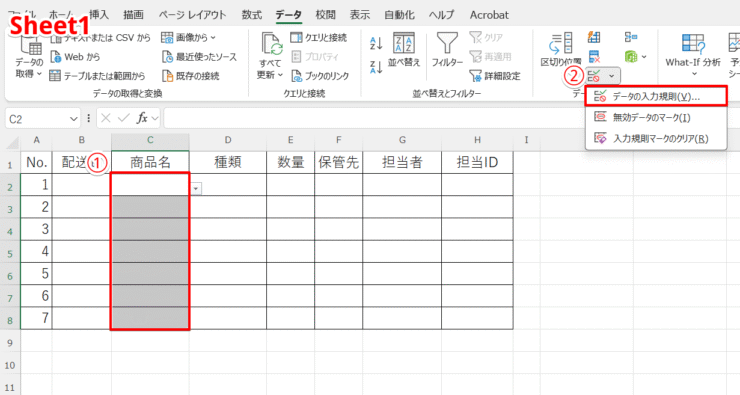Click 無効データのマーク icon in menu
Image resolution: width=740 pixels, height=395 pixels.
pos(600,117)
